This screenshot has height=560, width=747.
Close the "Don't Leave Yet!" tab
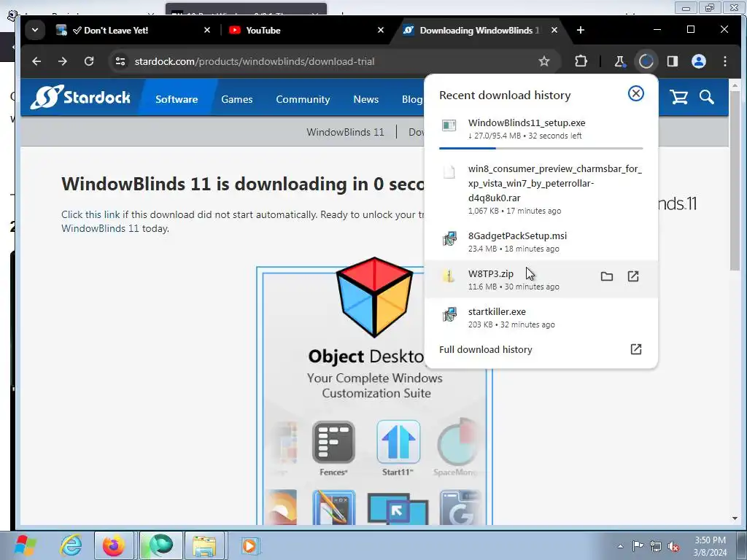click(206, 30)
